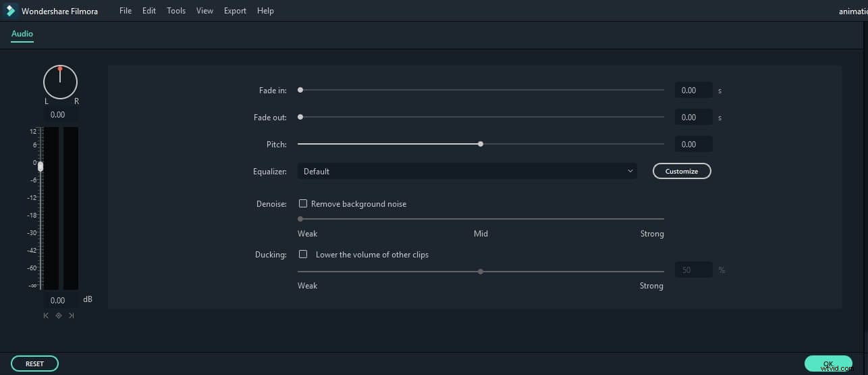Open the File menu
The width and height of the screenshot is (868, 375).
[x=126, y=11]
